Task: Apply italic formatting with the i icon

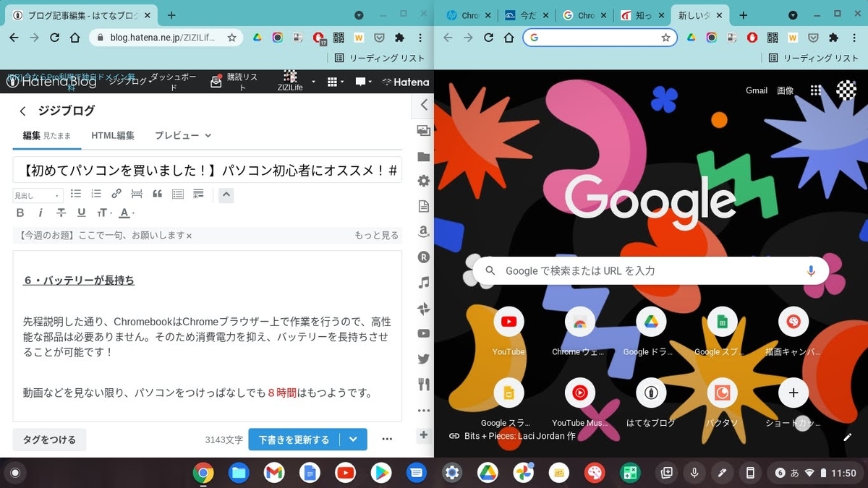Action: [x=41, y=213]
